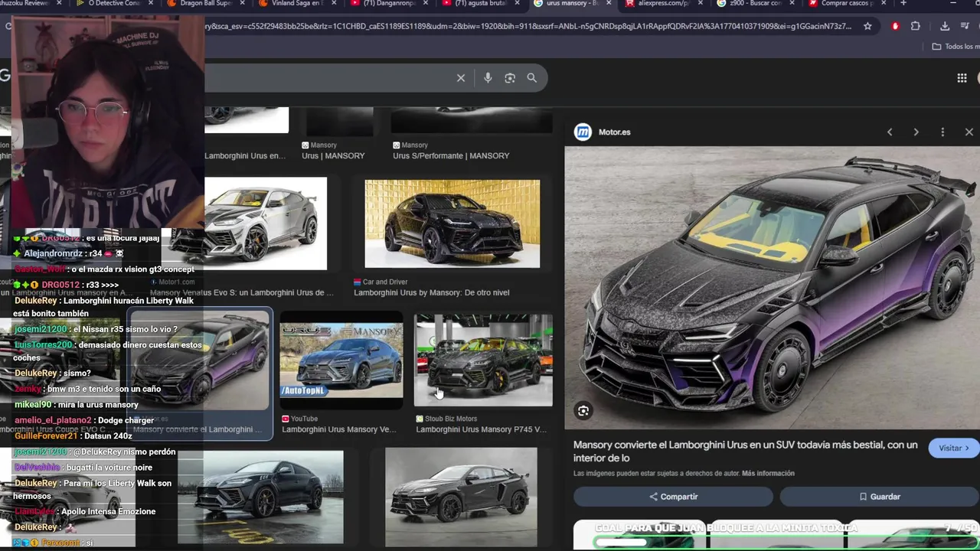
Task: Click into the browser address bar URL
Action: pyautogui.click(x=528, y=26)
